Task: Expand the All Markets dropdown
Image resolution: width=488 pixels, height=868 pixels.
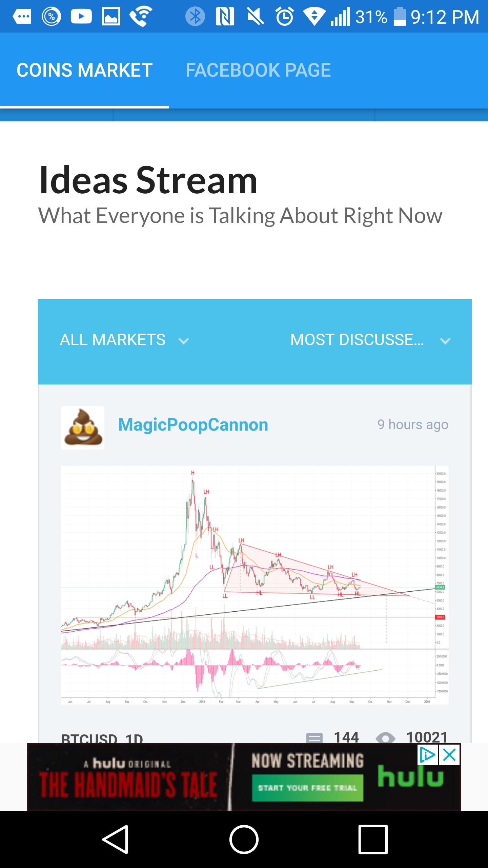Action: coord(113,340)
